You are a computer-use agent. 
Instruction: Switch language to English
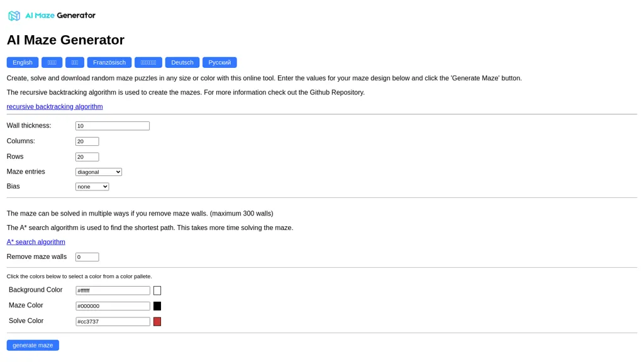click(23, 62)
